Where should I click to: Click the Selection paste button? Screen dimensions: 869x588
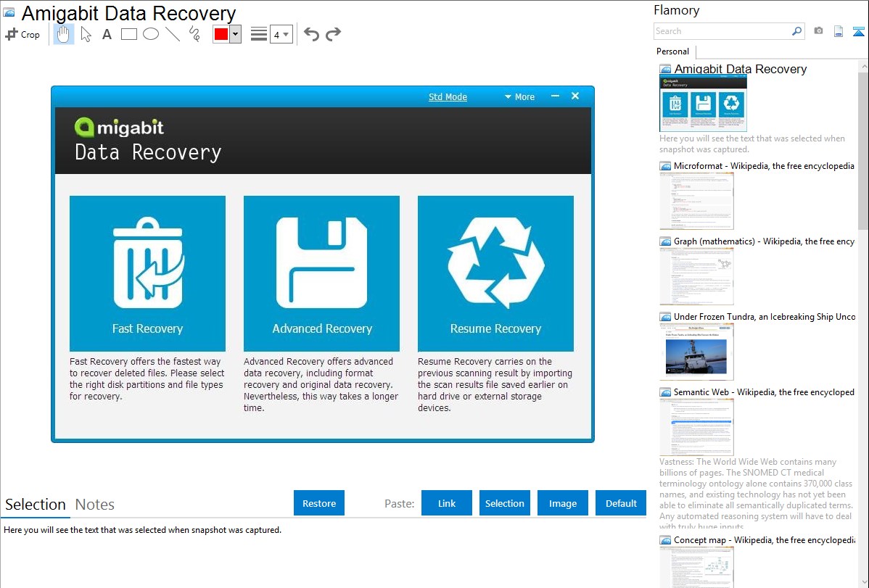pos(505,503)
